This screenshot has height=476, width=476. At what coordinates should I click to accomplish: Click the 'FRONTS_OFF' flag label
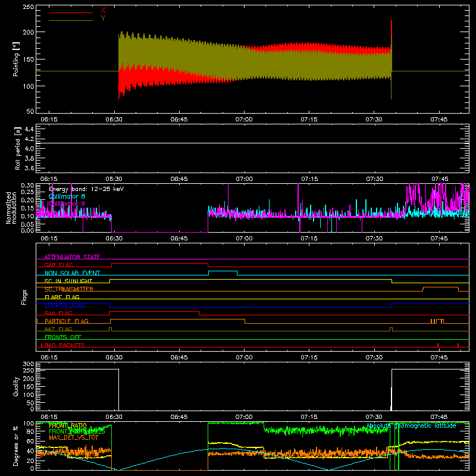[63, 337]
